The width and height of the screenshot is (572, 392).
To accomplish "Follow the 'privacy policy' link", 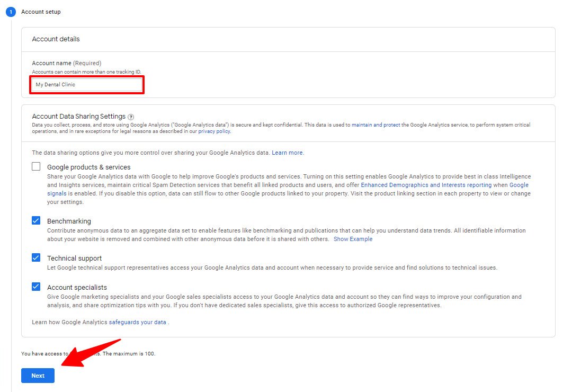I will click(x=214, y=131).
